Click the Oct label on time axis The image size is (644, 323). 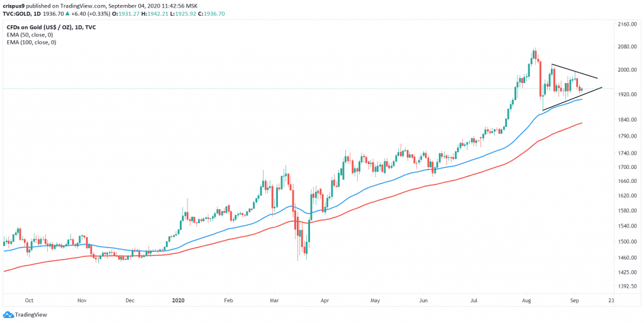(29, 300)
